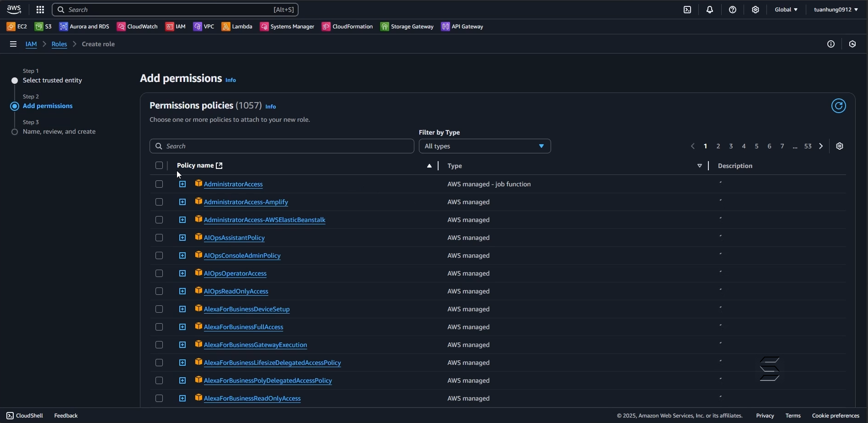The width and height of the screenshot is (868, 423).
Task: Open Aurora and RDS shortcut
Action: click(x=85, y=27)
